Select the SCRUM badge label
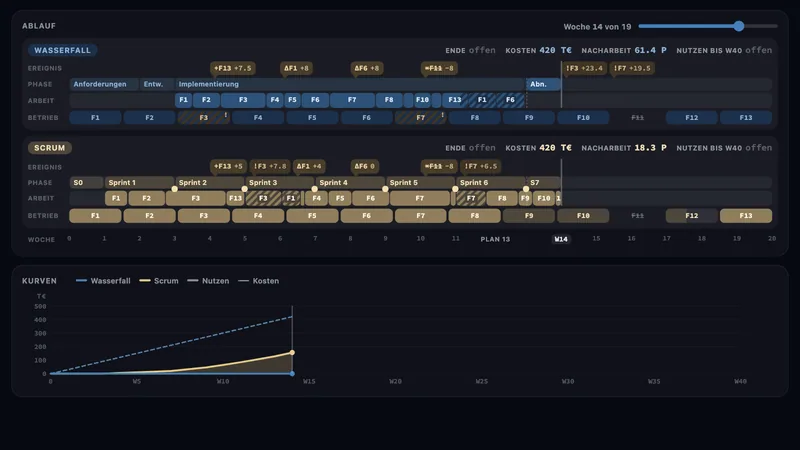The height and width of the screenshot is (450, 800). [x=49, y=148]
